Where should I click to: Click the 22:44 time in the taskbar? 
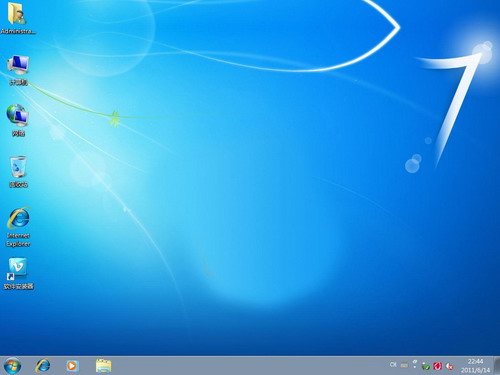475,361
